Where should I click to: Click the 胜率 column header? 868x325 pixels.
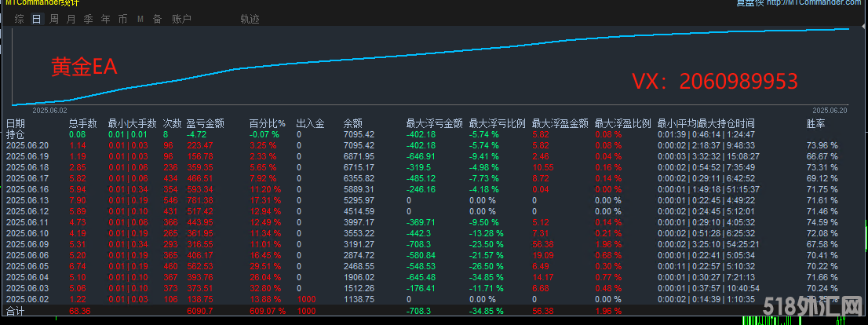816,123
